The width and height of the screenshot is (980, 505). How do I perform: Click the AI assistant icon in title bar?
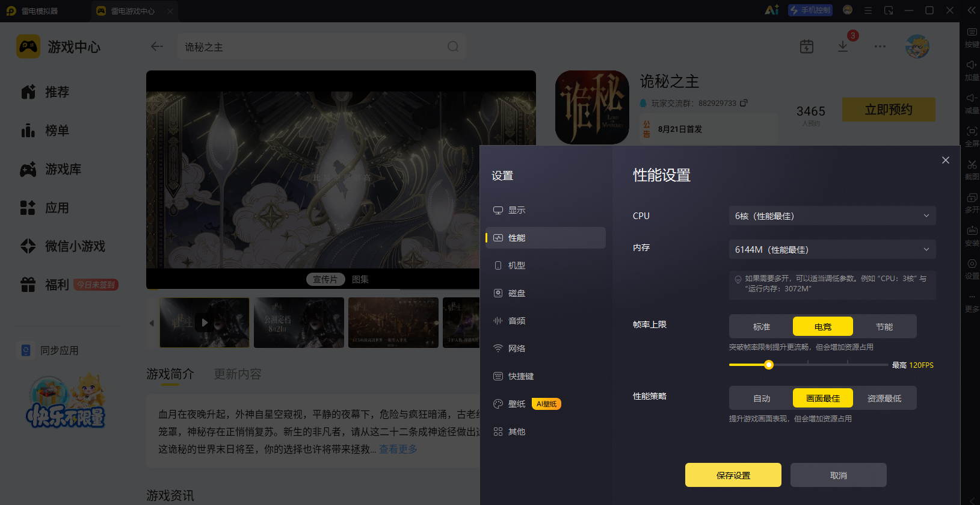[x=772, y=10]
